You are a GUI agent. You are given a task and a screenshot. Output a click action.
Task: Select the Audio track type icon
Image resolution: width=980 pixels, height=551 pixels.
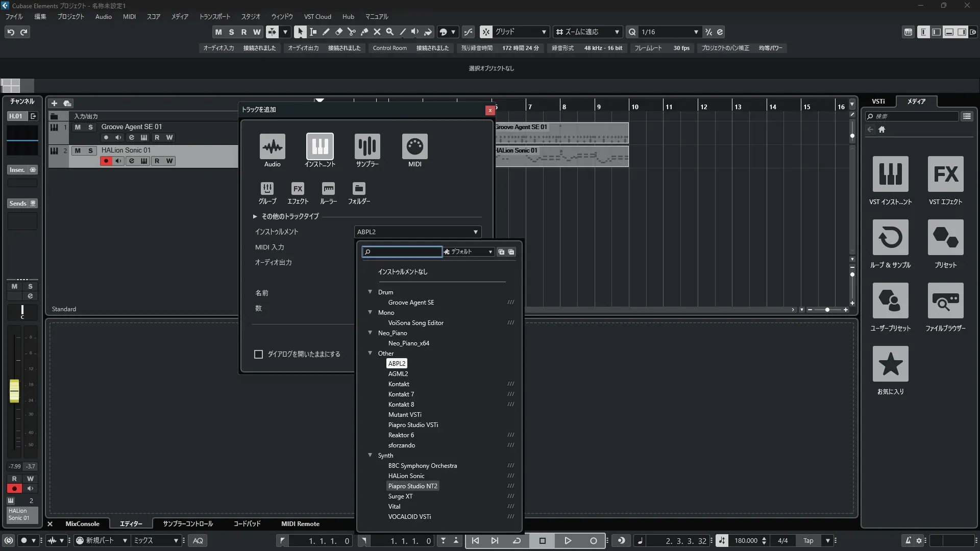[272, 147]
